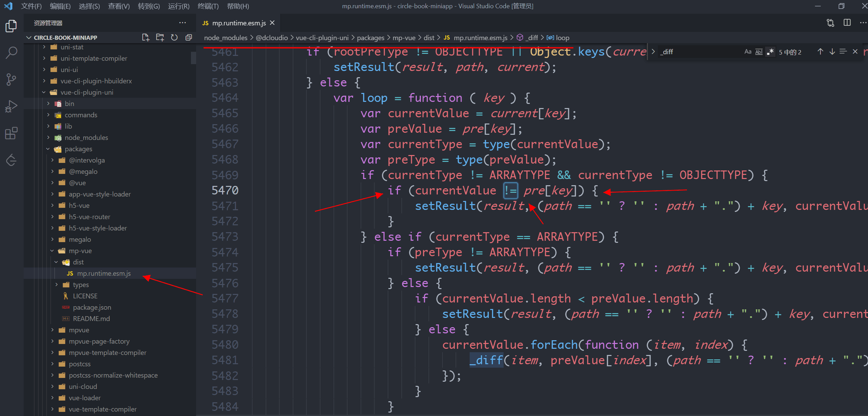868x416 pixels.
Task: Open the Extensions view
Action: (x=11, y=133)
